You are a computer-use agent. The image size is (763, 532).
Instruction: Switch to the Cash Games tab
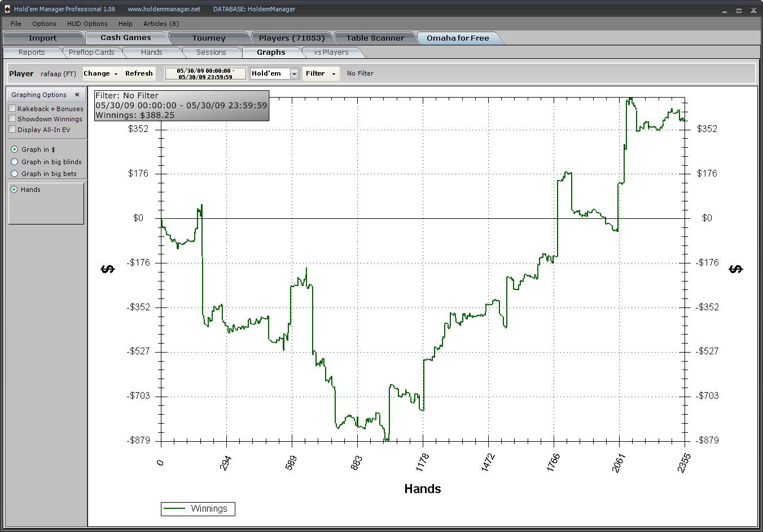coord(126,38)
